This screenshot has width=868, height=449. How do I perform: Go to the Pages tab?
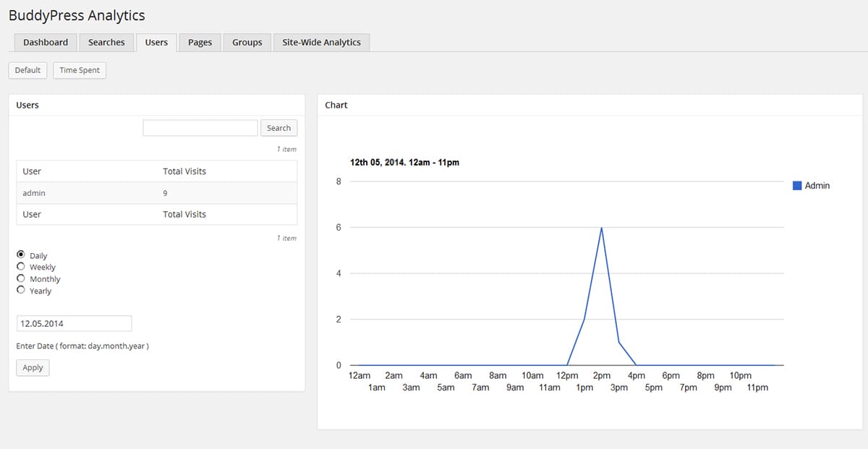click(x=200, y=43)
